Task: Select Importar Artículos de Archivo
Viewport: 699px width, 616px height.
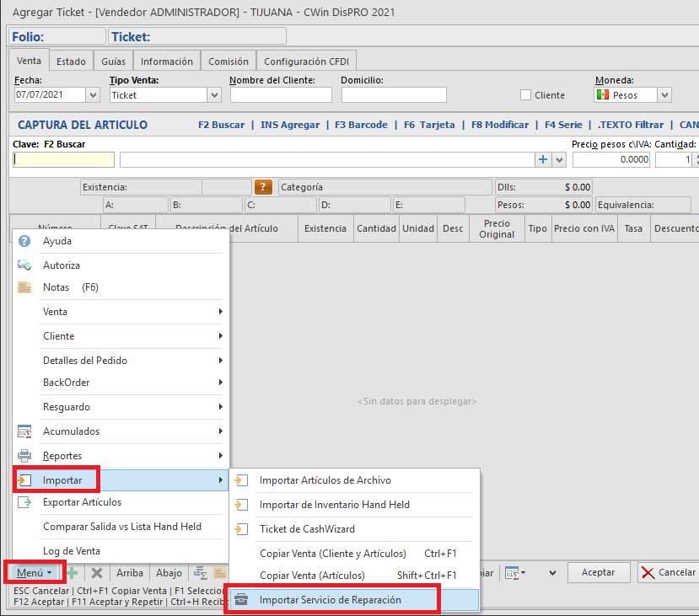Action: click(325, 480)
